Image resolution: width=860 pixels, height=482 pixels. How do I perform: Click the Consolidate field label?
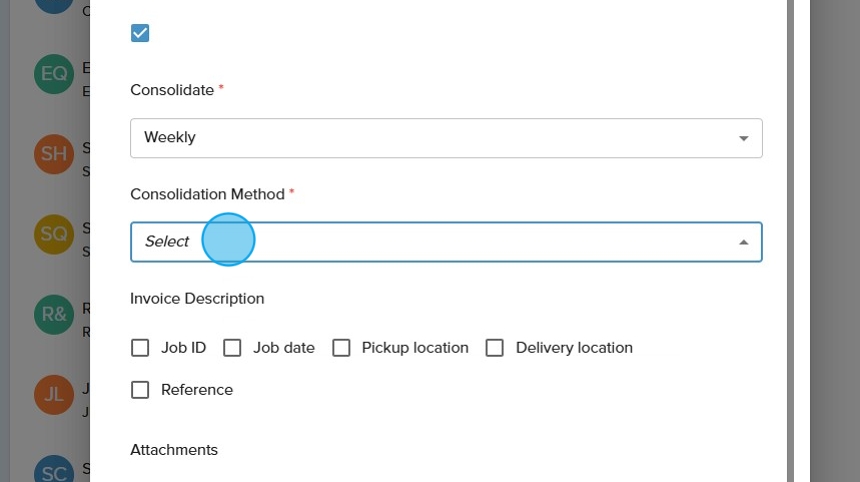[x=172, y=90]
